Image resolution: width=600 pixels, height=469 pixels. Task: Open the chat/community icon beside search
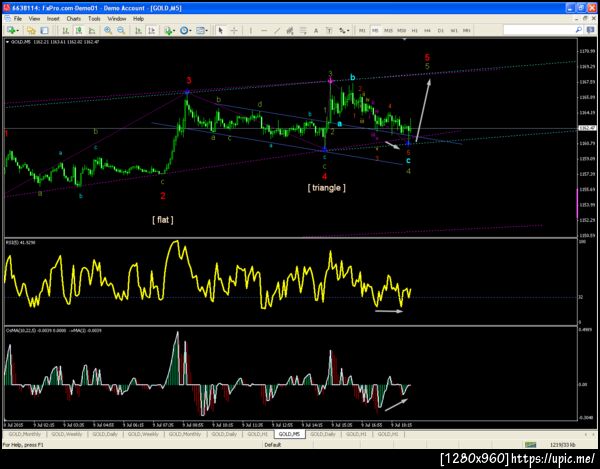click(590, 30)
